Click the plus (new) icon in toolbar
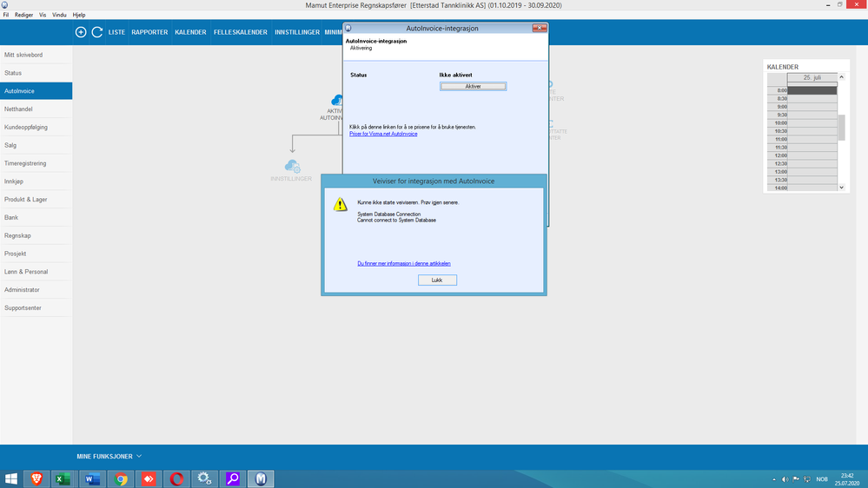 [x=81, y=32]
